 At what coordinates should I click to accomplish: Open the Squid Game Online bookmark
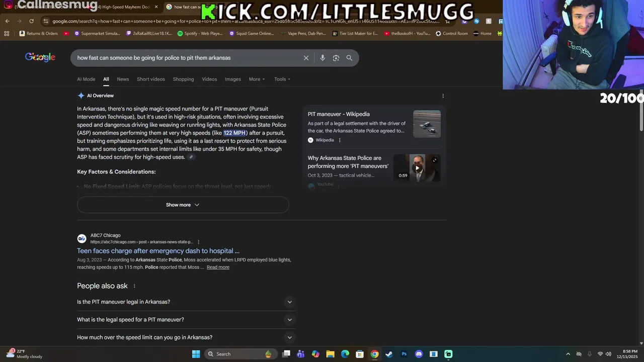tap(251, 34)
